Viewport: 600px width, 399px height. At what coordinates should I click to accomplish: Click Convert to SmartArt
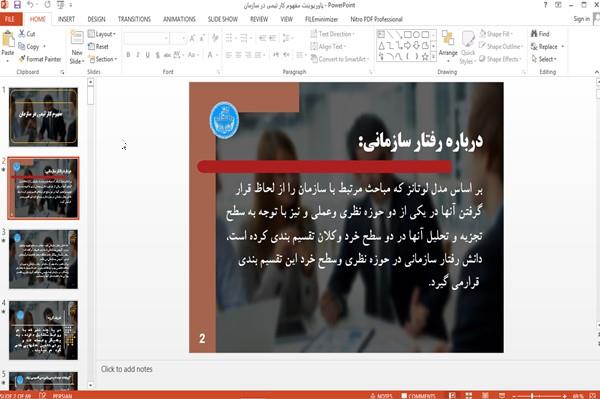click(x=340, y=59)
